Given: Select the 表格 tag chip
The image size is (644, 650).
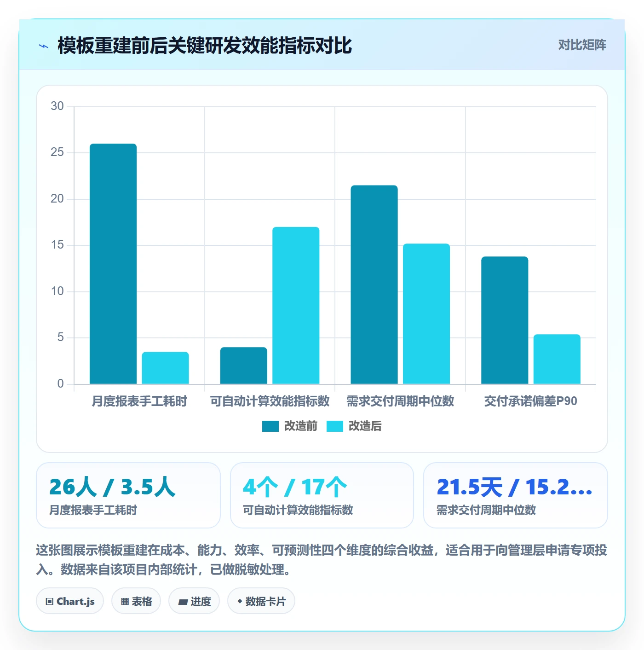Looking at the screenshot, I should 136,601.
